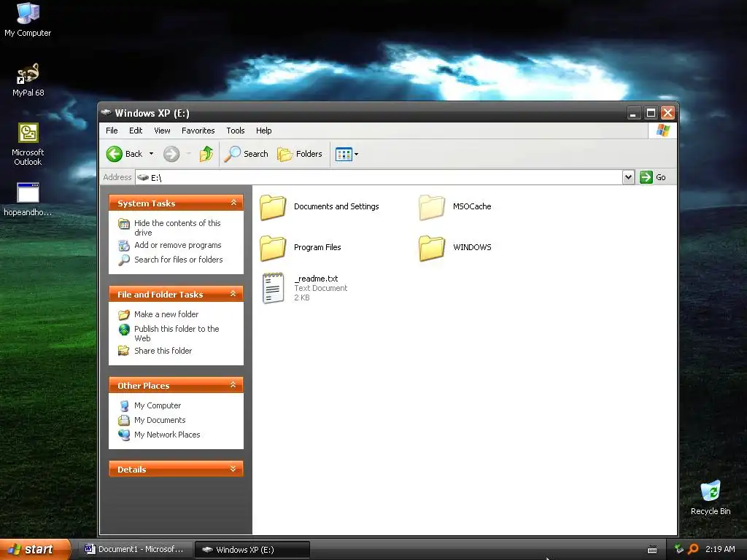Open Forward button history dropdown arrow
This screenshot has width=747, height=560.
pyautogui.click(x=188, y=154)
